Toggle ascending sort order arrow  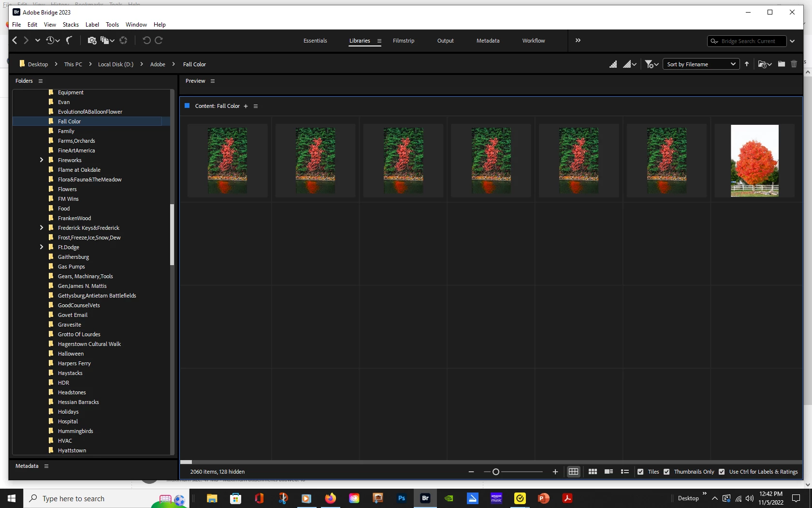[x=747, y=64]
